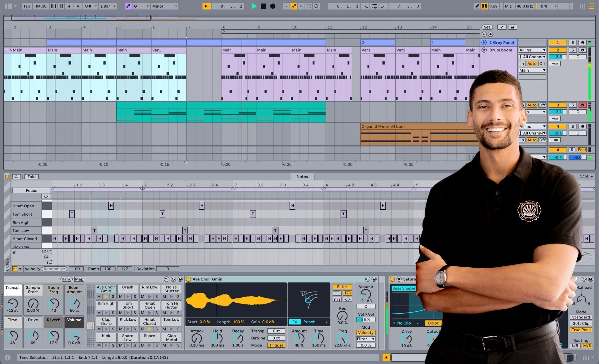Click the velocity Randomize button

54,269
